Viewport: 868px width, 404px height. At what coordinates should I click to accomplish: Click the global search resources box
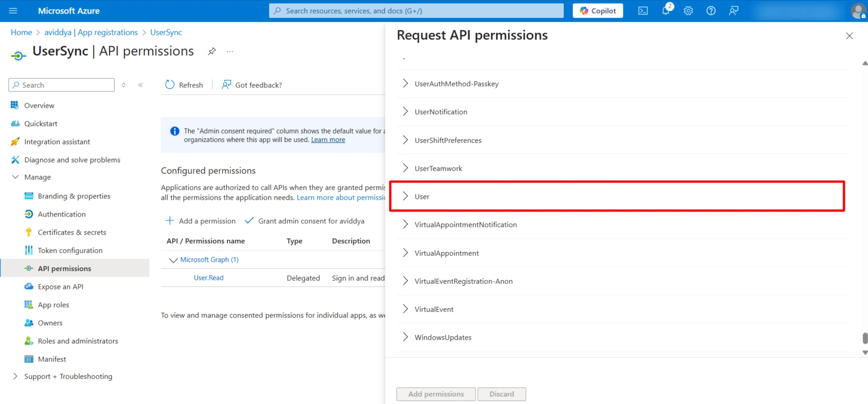tap(416, 10)
